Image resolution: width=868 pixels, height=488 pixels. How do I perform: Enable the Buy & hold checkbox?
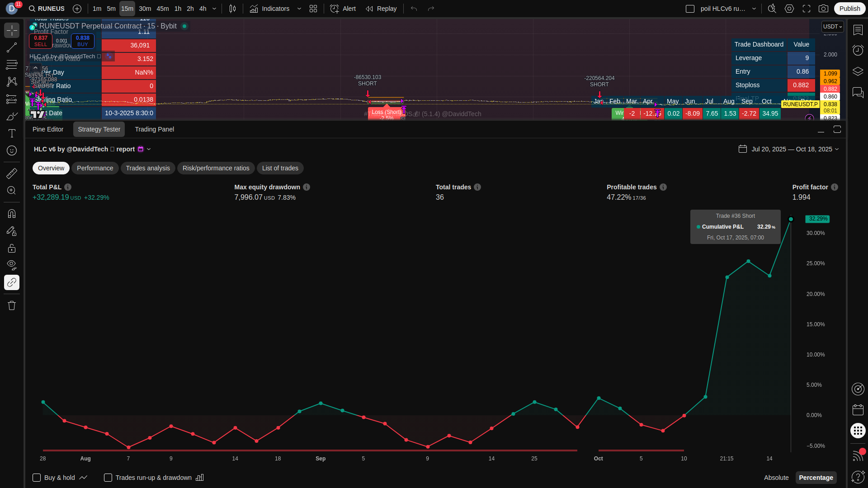click(x=37, y=478)
